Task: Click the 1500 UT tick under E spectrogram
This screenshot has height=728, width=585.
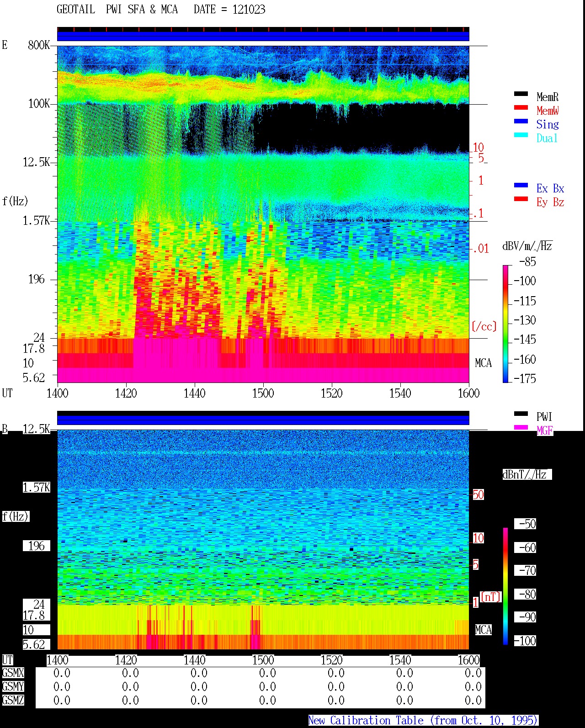Action: coord(263,393)
